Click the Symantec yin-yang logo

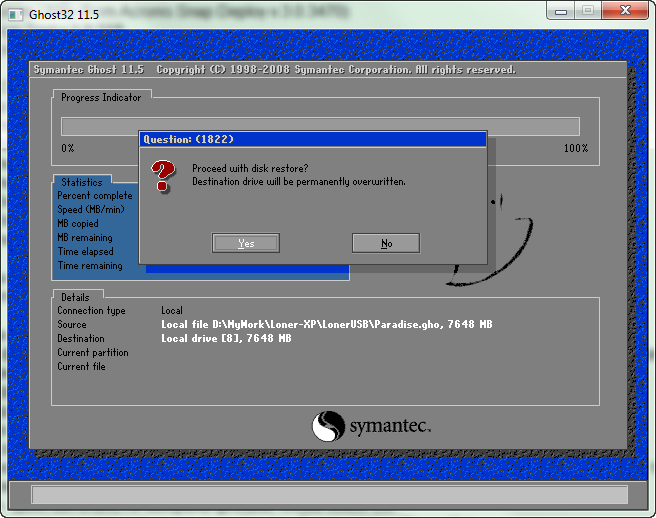pos(328,427)
